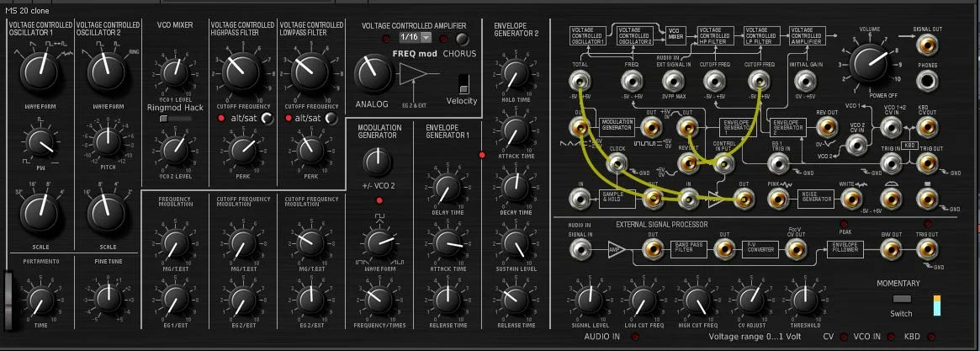Select the MS 20 clone title tab
This screenshot has width=980, height=351.
pos(27,11)
